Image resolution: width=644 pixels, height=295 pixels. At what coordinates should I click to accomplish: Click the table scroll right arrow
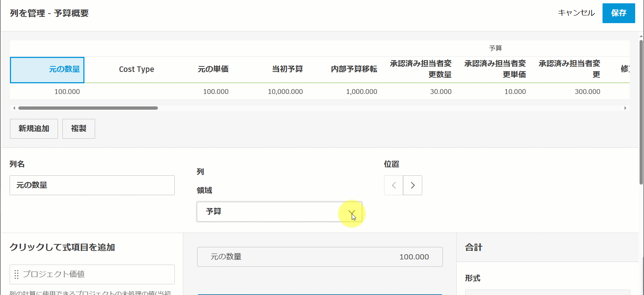(625, 108)
